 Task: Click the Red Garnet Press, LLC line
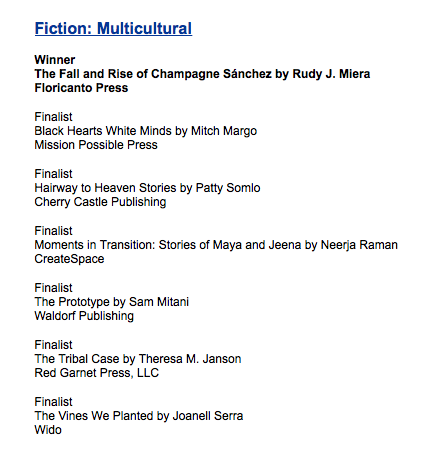[97, 373]
